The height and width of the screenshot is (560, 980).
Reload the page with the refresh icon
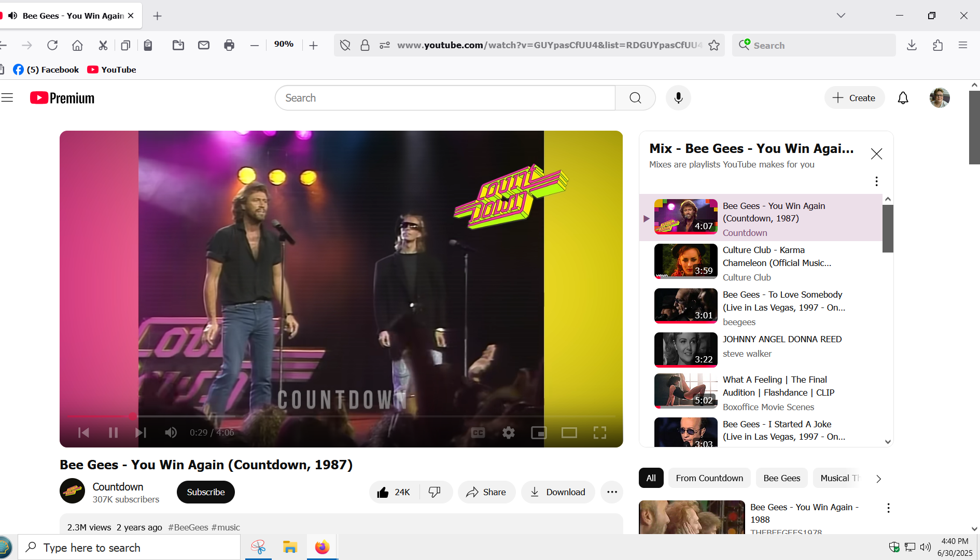[52, 45]
